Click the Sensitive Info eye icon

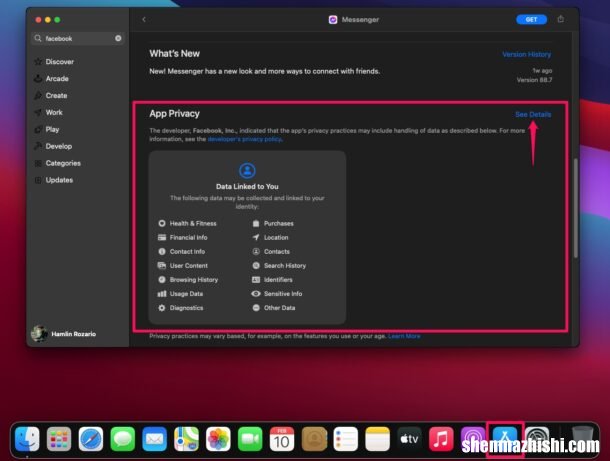click(x=256, y=294)
